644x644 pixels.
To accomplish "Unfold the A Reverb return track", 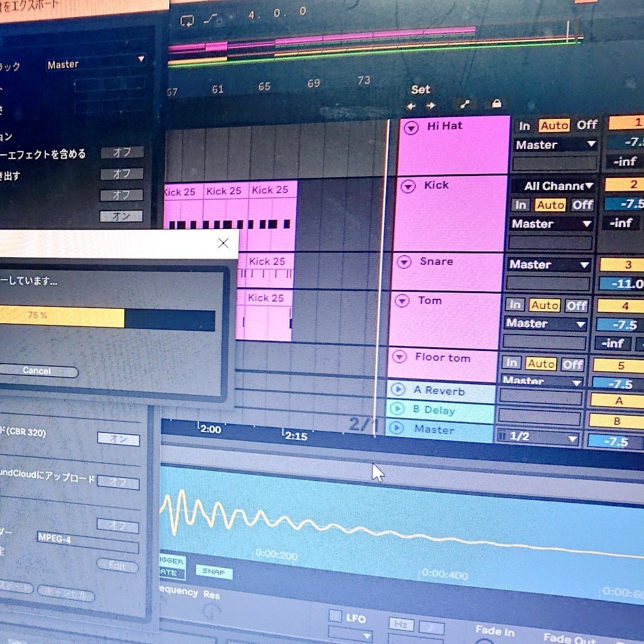I will click(x=398, y=389).
